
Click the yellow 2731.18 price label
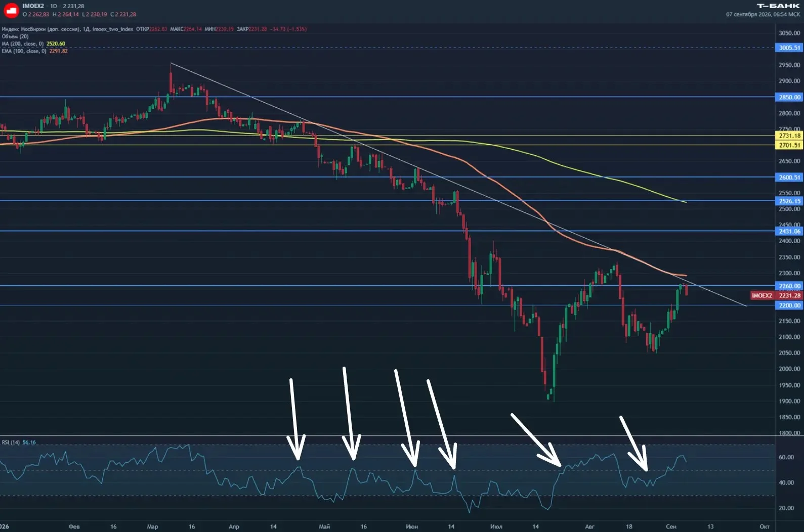click(x=789, y=136)
